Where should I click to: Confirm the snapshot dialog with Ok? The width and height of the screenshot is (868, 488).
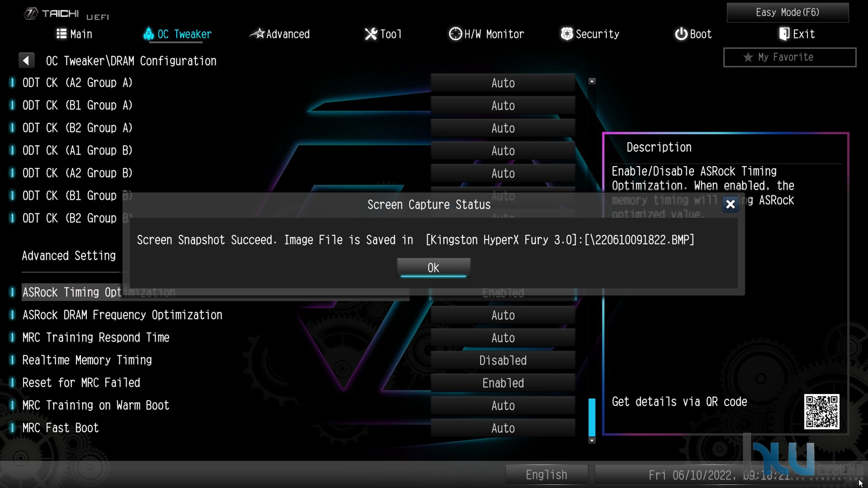click(x=434, y=268)
